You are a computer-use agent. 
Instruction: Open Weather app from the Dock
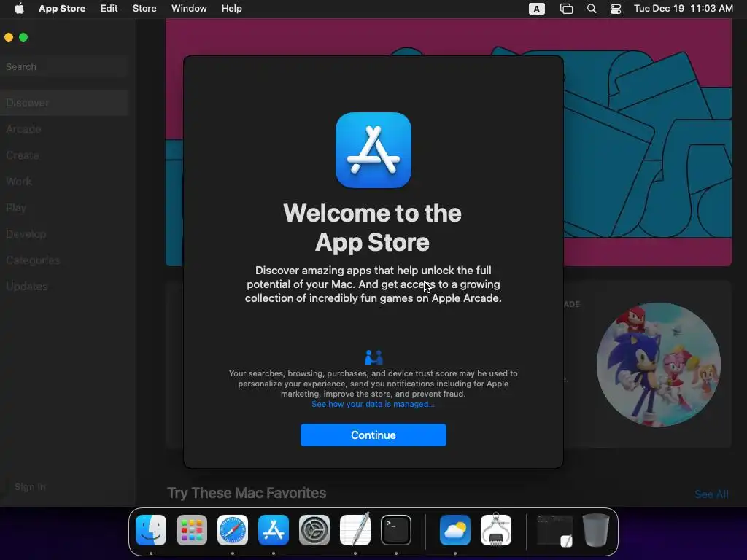tap(455, 530)
